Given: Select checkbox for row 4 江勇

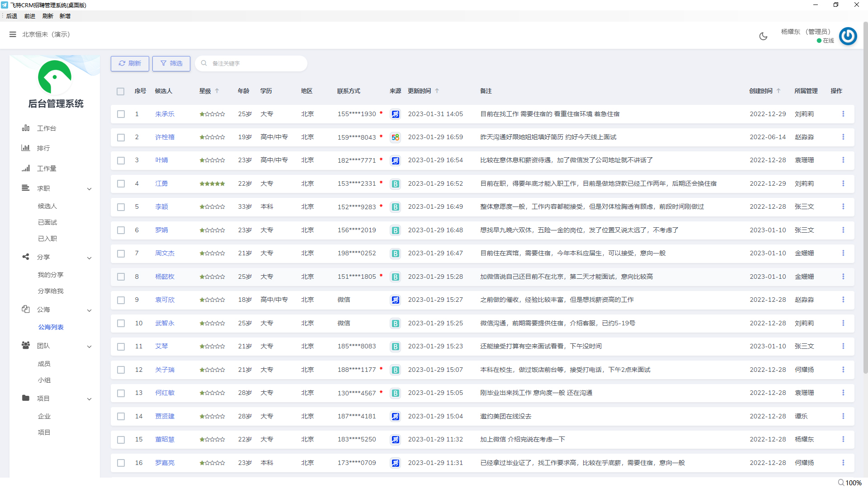Looking at the screenshot, I should 121,184.
